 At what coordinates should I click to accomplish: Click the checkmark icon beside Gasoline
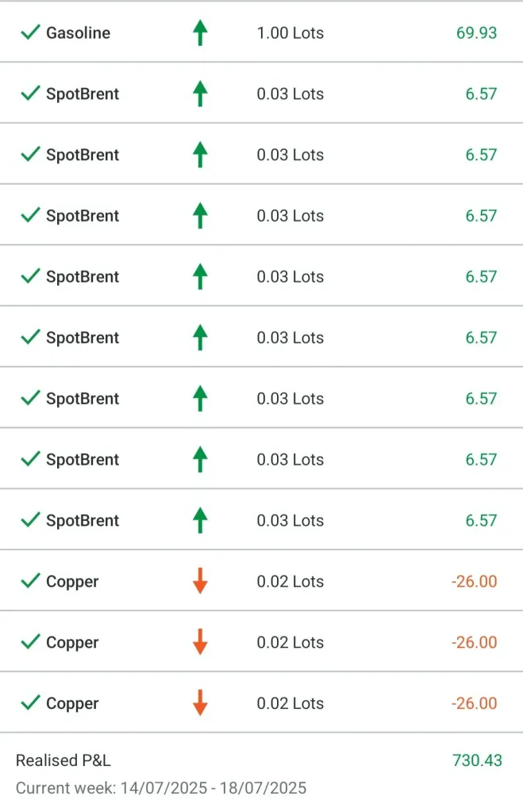click(30, 33)
